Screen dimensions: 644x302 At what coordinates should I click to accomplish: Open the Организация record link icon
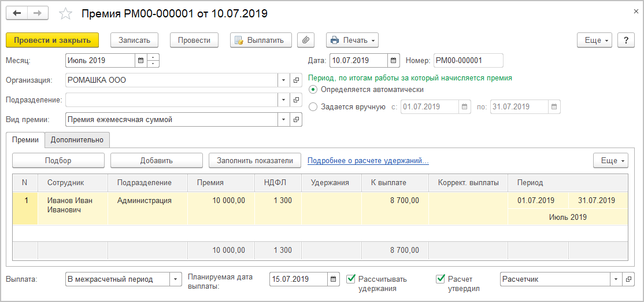296,80
